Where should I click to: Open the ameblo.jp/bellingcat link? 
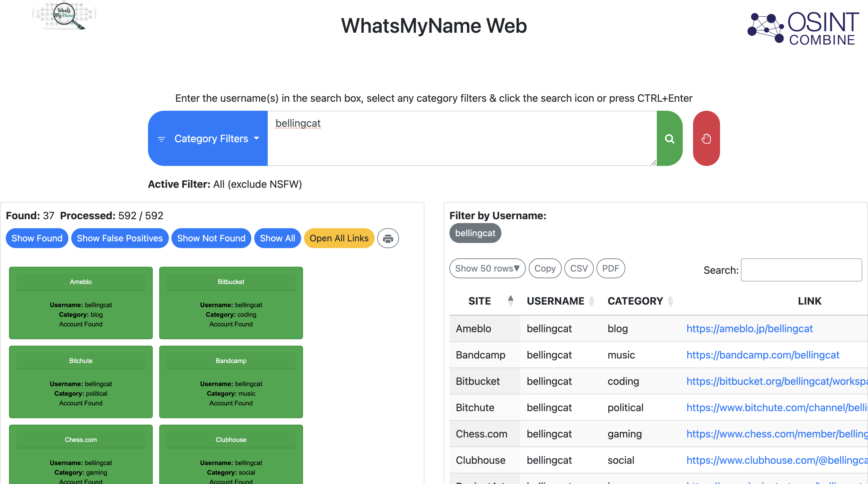750,328
